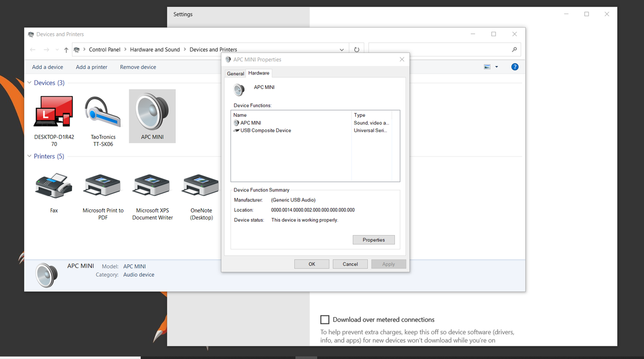Switch to the Hardware tab

coord(259,73)
